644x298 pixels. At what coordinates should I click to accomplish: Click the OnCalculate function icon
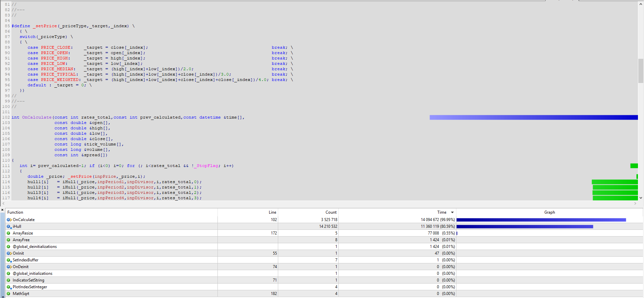(x=9, y=220)
